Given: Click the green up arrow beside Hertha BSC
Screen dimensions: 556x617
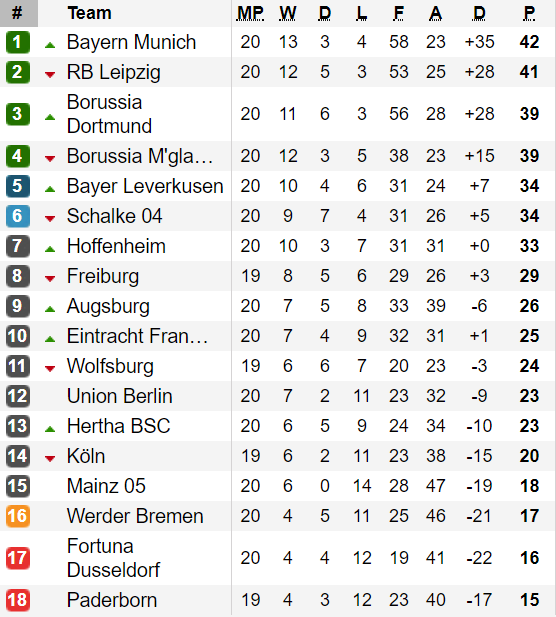Looking at the screenshot, I should click(50, 429).
